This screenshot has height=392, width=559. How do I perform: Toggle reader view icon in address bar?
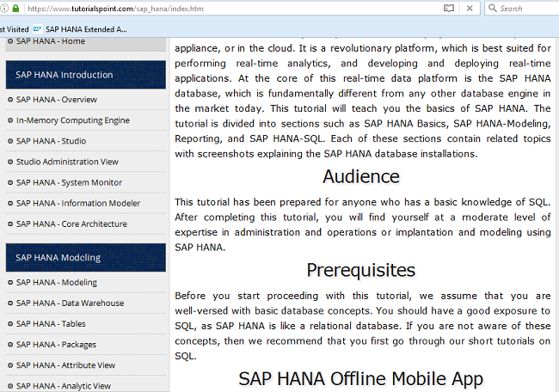[x=448, y=9]
